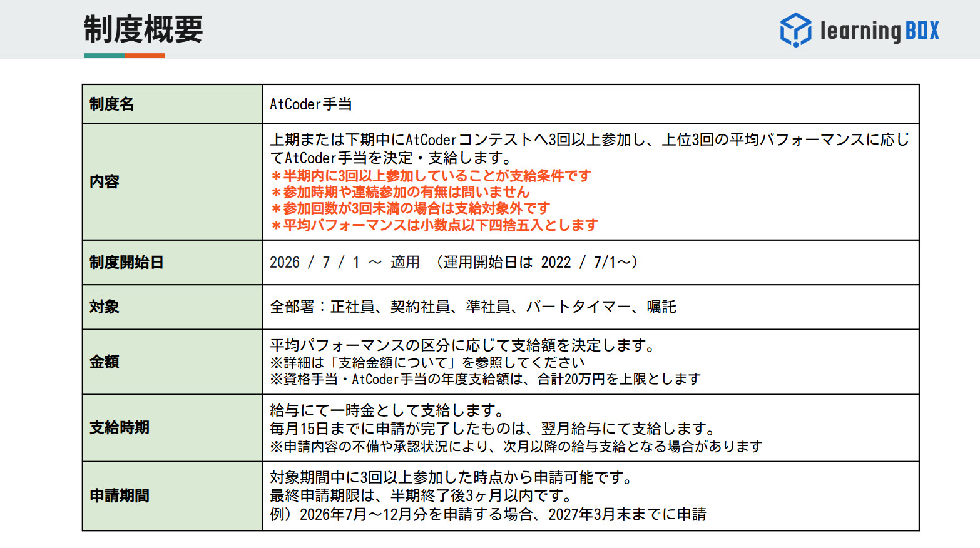The width and height of the screenshot is (980, 548).
Task: Click the line starting with 上期または下期中
Action: pos(590,140)
